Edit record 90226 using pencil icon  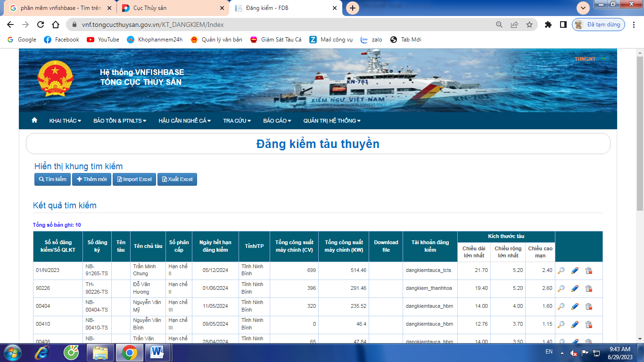[575, 288]
